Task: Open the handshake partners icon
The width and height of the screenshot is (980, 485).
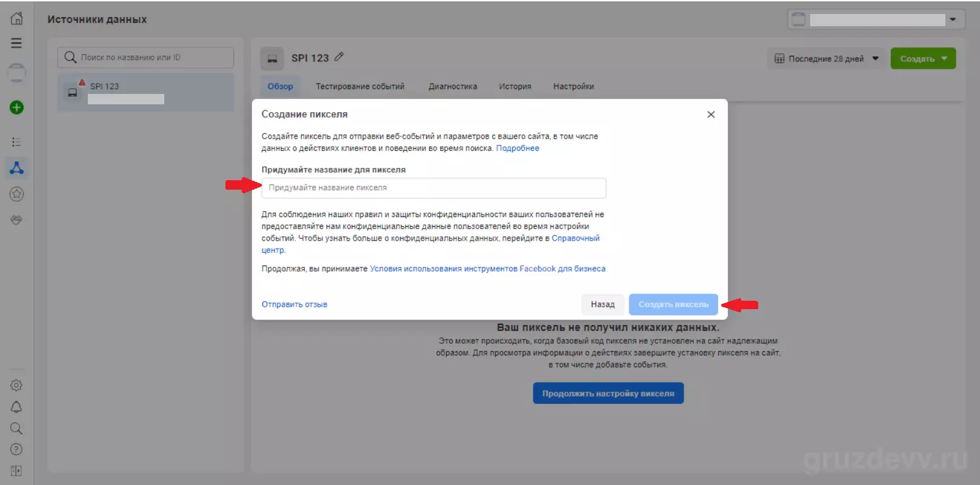Action: click(16, 220)
